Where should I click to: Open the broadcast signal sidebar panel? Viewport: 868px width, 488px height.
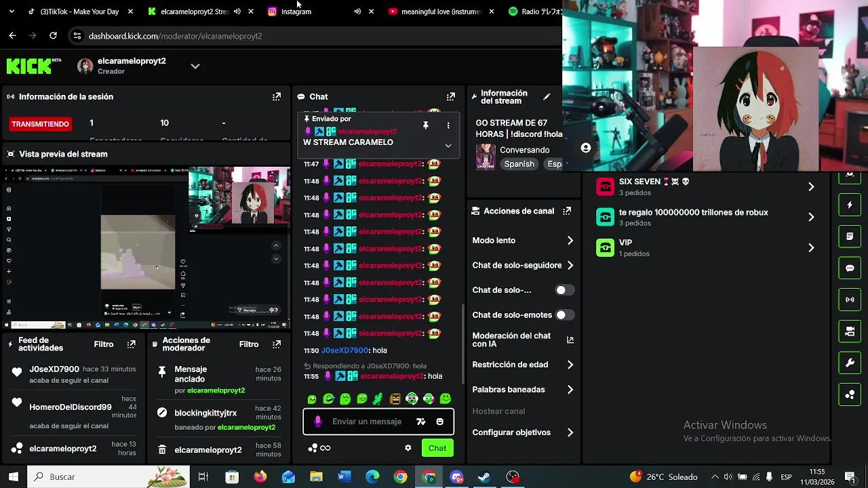click(x=850, y=300)
